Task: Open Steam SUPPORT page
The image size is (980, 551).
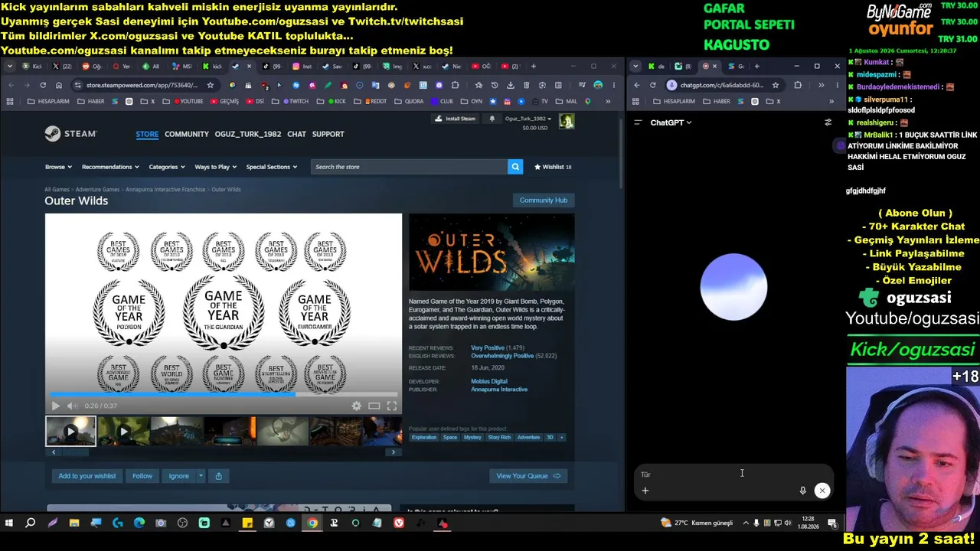Action: pos(328,134)
